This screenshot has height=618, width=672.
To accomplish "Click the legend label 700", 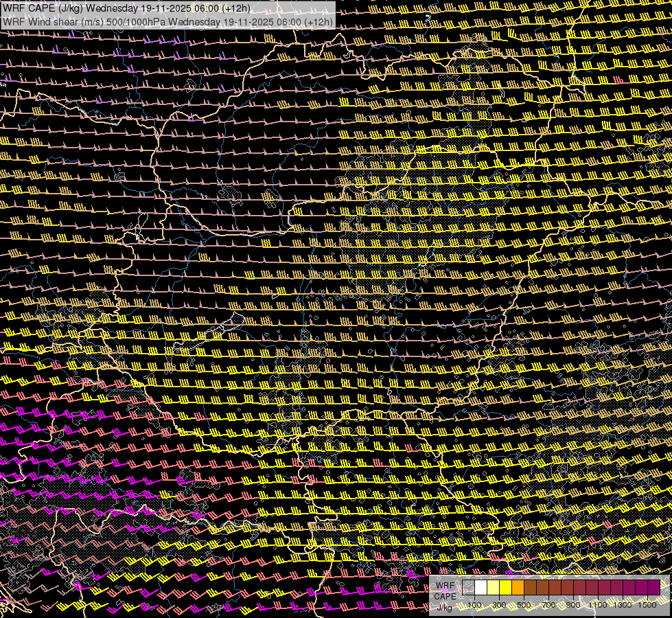I will [x=548, y=605].
